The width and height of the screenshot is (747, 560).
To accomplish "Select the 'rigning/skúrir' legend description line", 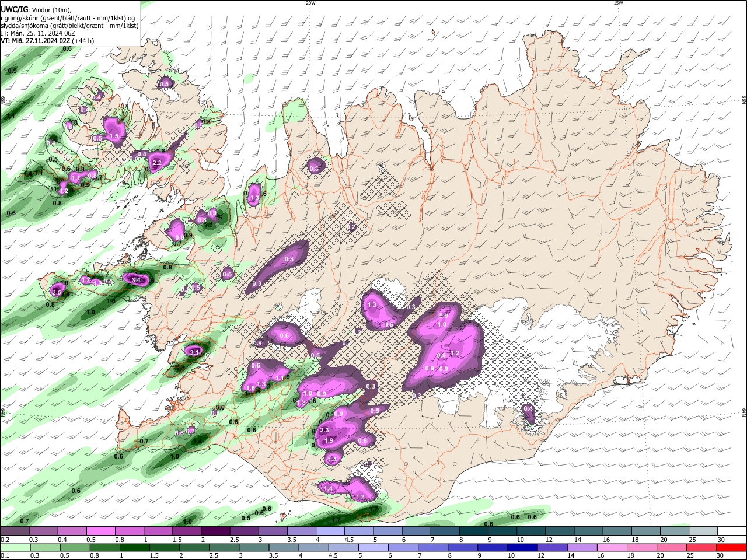I will coord(68,18).
